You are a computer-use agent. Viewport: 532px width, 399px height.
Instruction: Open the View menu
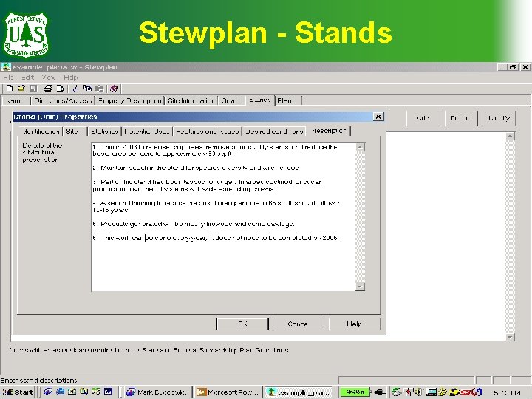49,78
